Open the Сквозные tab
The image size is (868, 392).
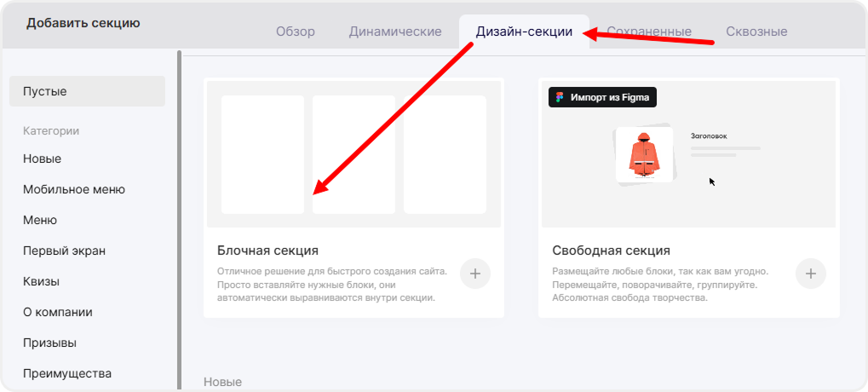point(756,32)
